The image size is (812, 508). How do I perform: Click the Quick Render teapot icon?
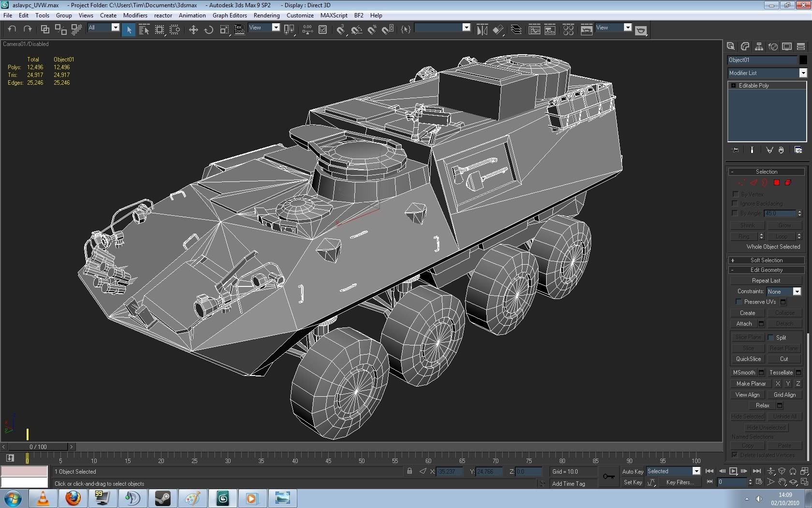pos(641,30)
